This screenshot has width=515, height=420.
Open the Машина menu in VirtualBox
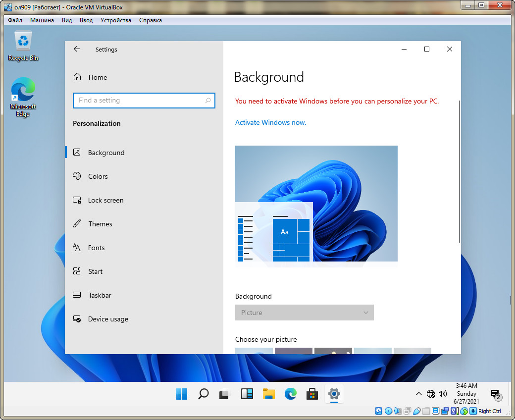click(42, 20)
